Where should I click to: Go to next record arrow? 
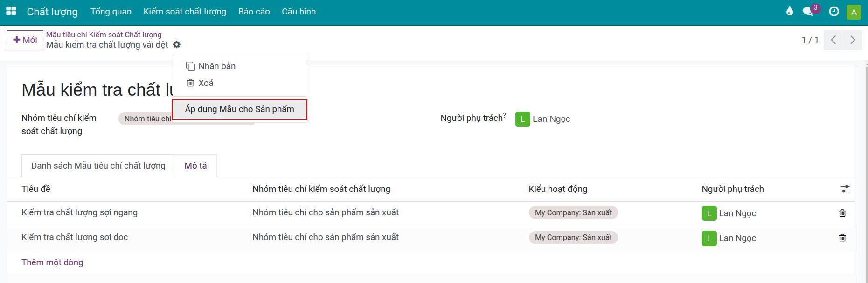[853, 40]
